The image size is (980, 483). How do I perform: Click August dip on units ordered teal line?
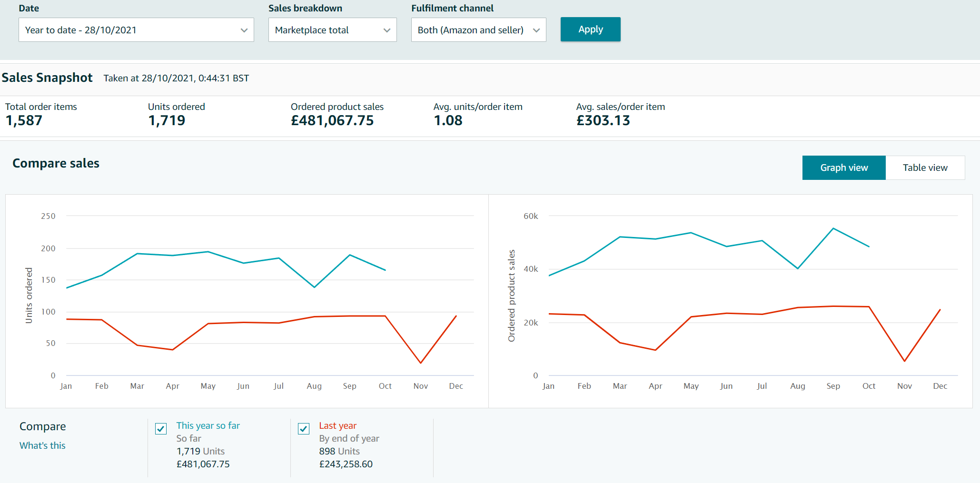(314, 287)
